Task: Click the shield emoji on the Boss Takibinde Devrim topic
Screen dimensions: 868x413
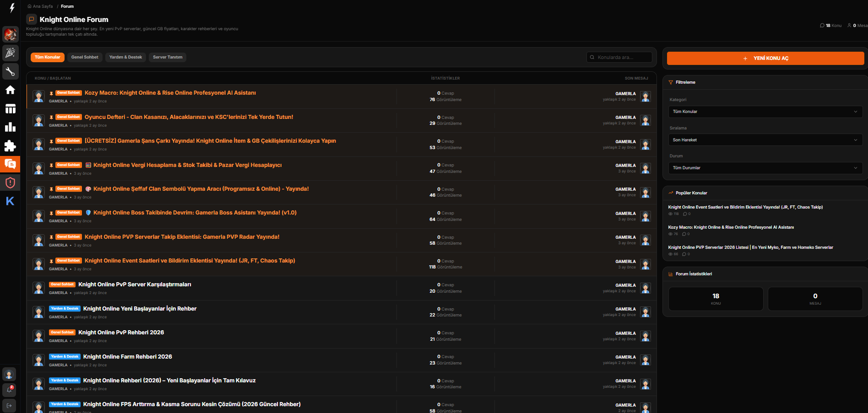Action: pos(88,213)
